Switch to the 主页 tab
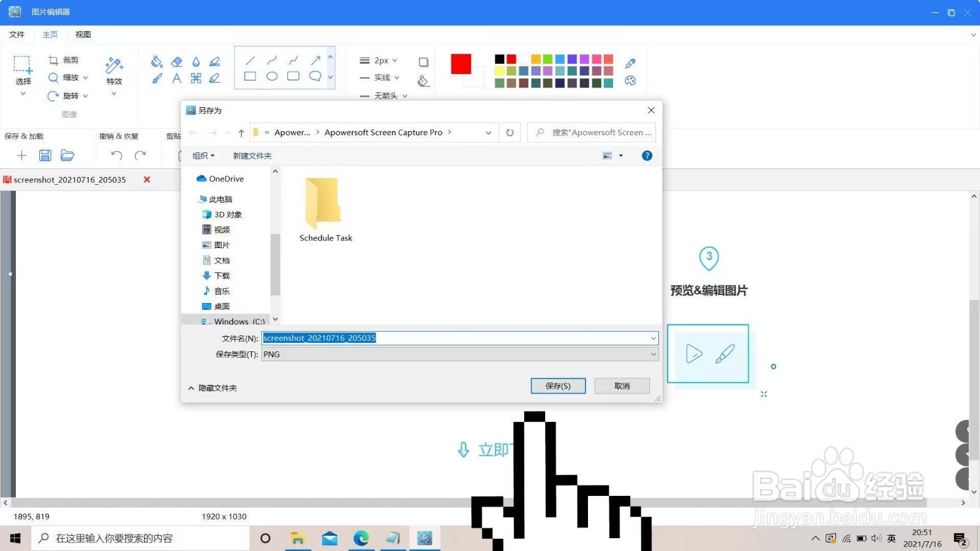This screenshot has width=980, height=551. tap(50, 35)
